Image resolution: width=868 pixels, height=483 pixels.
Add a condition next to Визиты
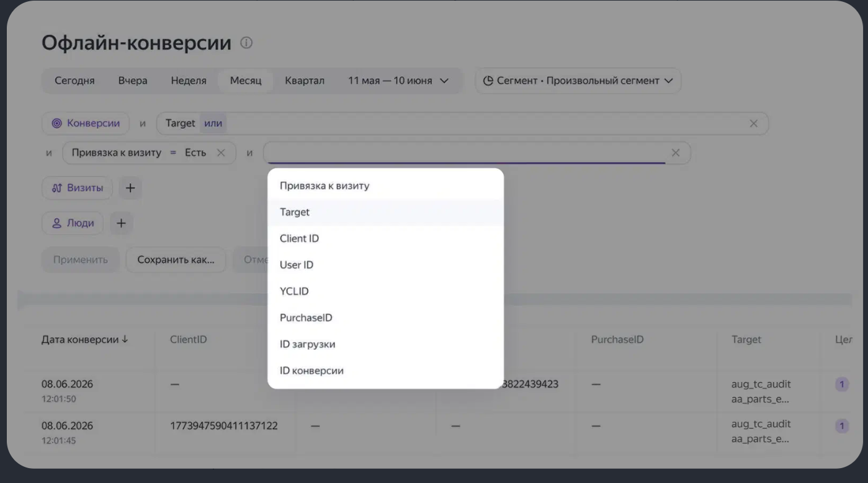point(130,188)
